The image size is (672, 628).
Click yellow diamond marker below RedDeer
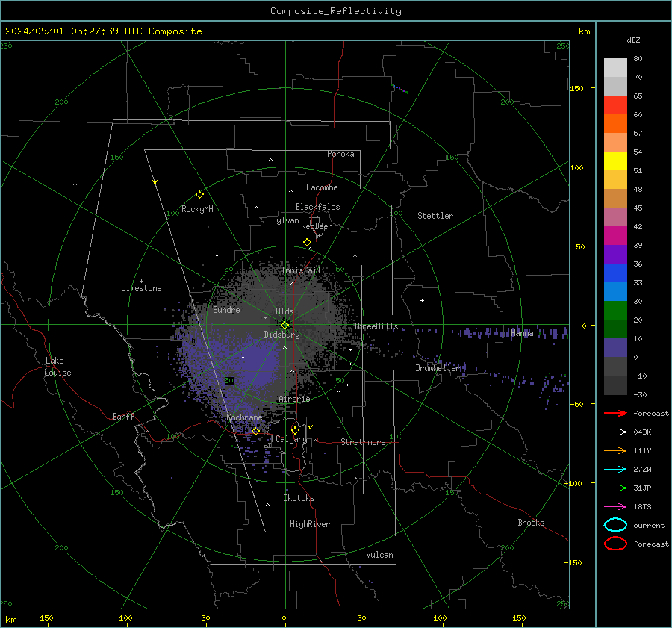(x=308, y=243)
